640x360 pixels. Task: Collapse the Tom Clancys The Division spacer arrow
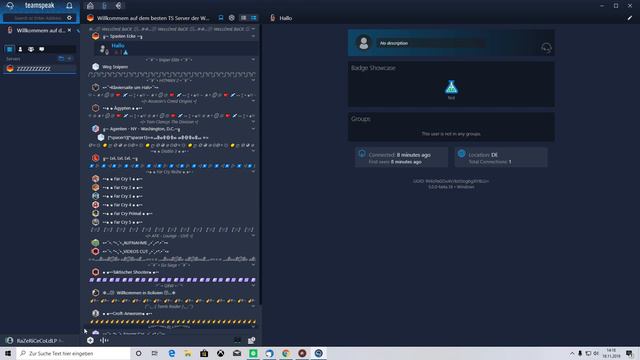[253, 122]
